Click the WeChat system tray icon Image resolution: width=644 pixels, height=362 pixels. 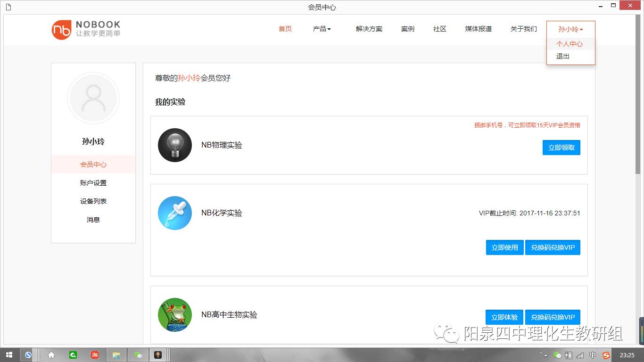[557, 355]
